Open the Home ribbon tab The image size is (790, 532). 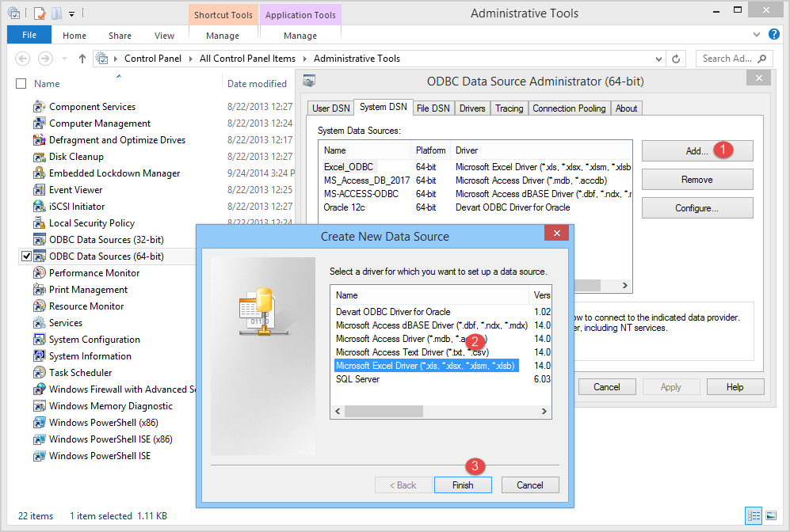pos(74,36)
